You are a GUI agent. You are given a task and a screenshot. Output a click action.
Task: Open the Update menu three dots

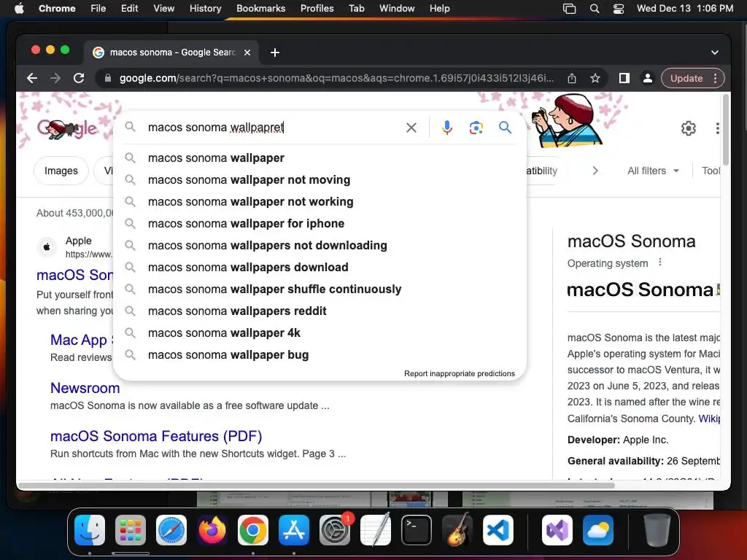tap(715, 78)
